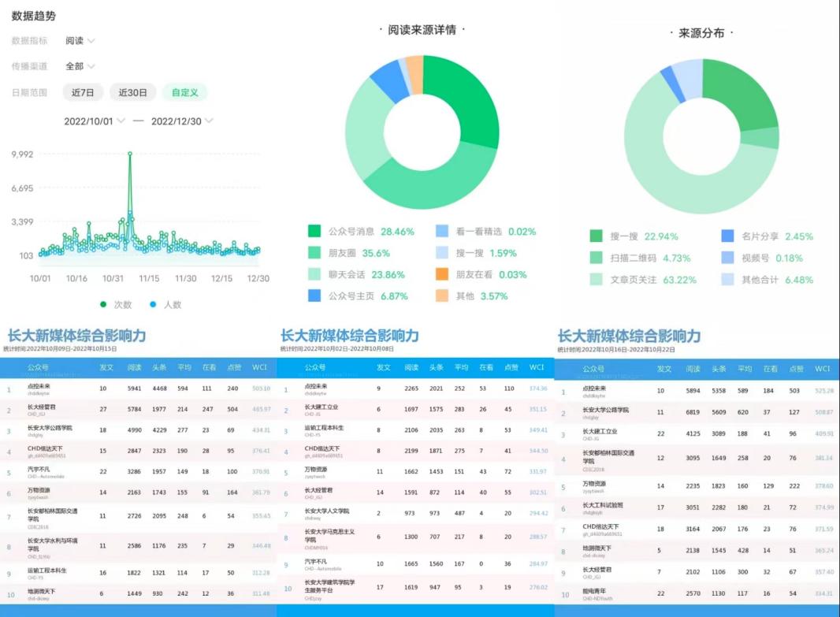Click the 其他合计 legend icon
The image size is (840, 617).
[x=728, y=280]
